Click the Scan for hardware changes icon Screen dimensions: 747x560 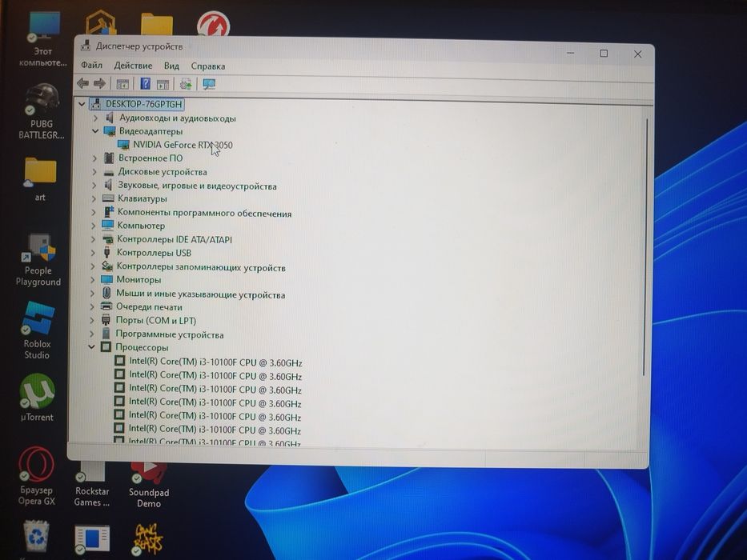(186, 84)
